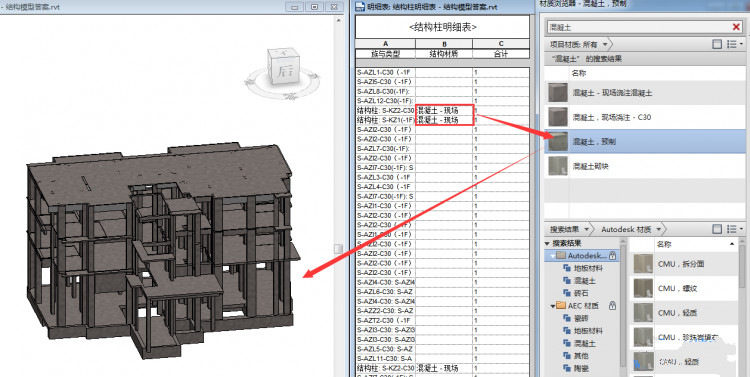Sort library list by 名称 column arrow
The width and height of the screenshot is (750, 377).
[732, 244]
